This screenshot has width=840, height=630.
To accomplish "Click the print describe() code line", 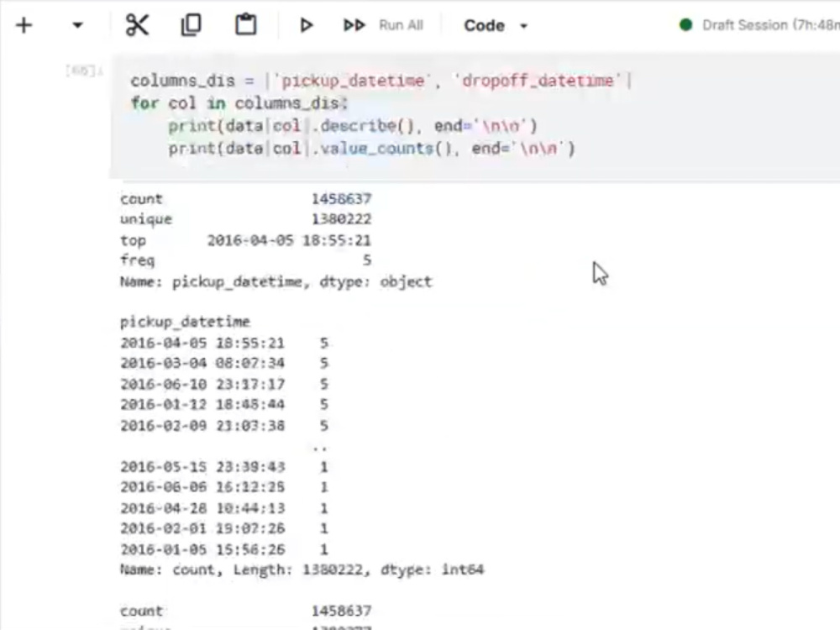I will click(353, 126).
